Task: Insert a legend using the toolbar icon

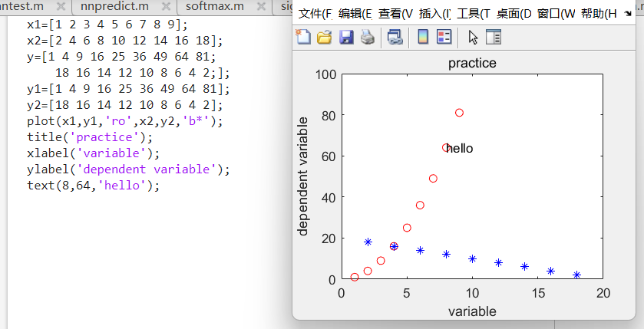Action: click(444, 37)
